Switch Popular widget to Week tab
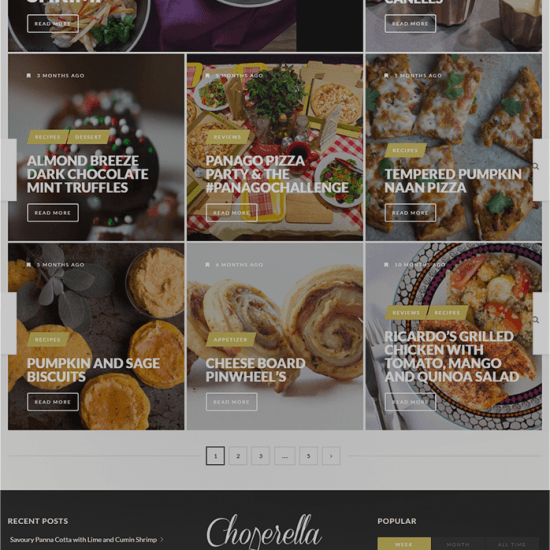Image resolution: width=550 pixels, height=550 pixels. (404, 544)
